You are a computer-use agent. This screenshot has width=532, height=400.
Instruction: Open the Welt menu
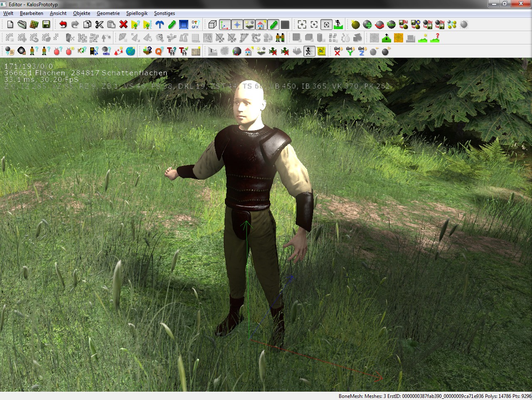tap(8, 13)
